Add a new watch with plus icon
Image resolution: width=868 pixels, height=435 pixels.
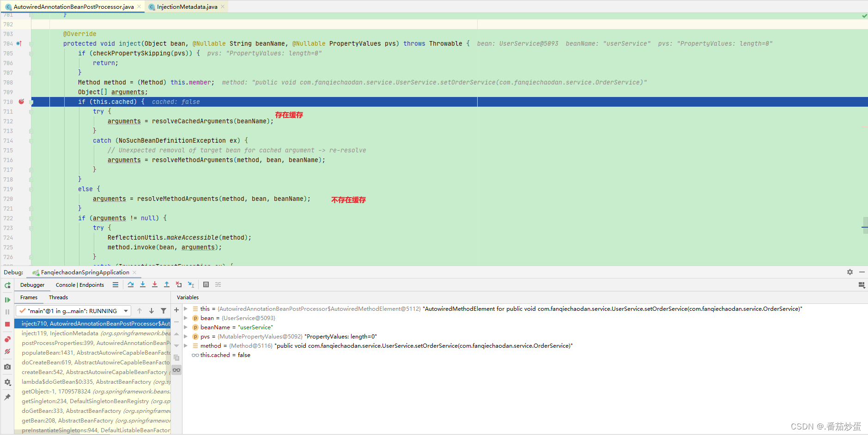(x=176, y=310)
